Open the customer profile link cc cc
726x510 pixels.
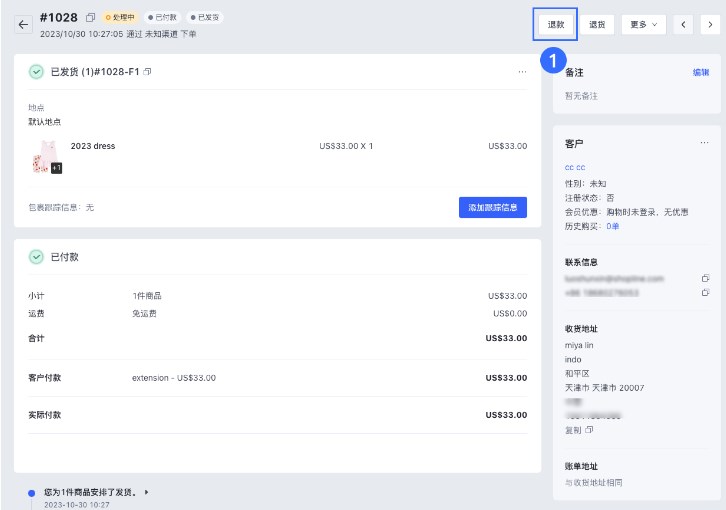[575, 168]
